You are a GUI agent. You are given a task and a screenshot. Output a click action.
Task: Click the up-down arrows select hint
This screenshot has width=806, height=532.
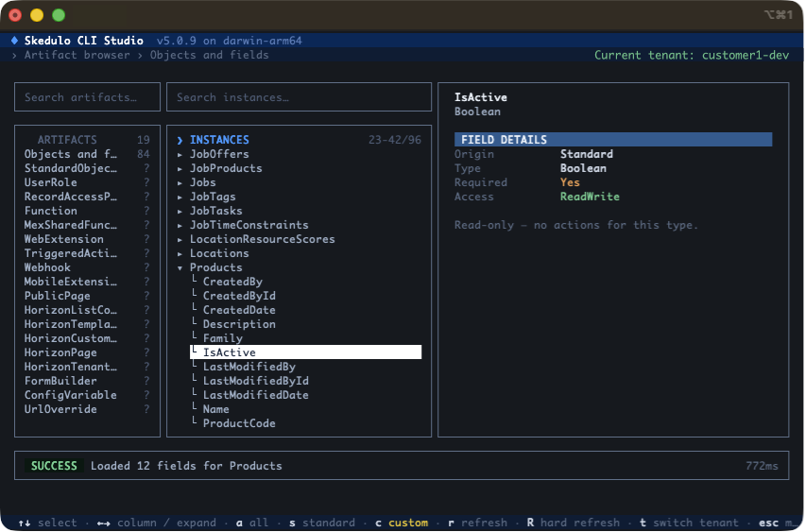click(47, 523)
